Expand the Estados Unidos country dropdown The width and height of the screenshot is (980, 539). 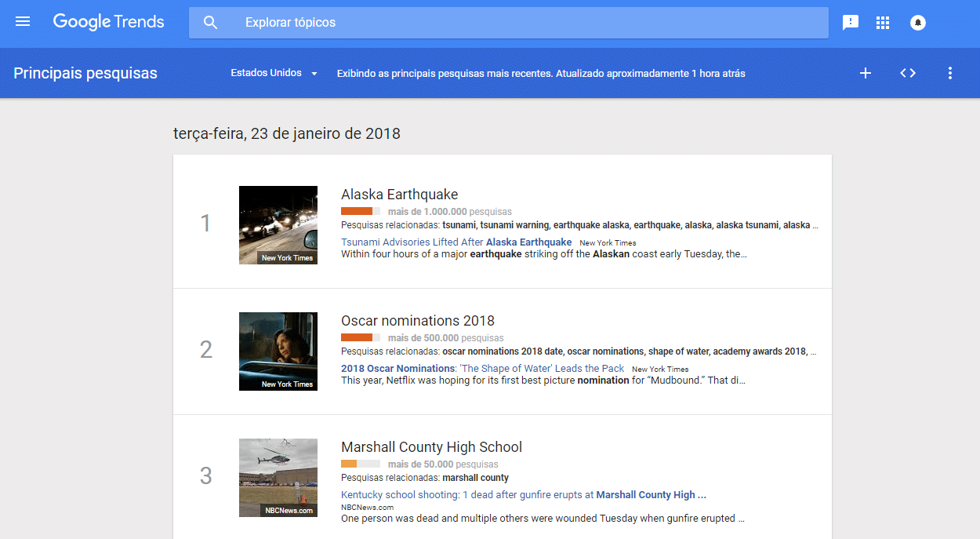274,73
